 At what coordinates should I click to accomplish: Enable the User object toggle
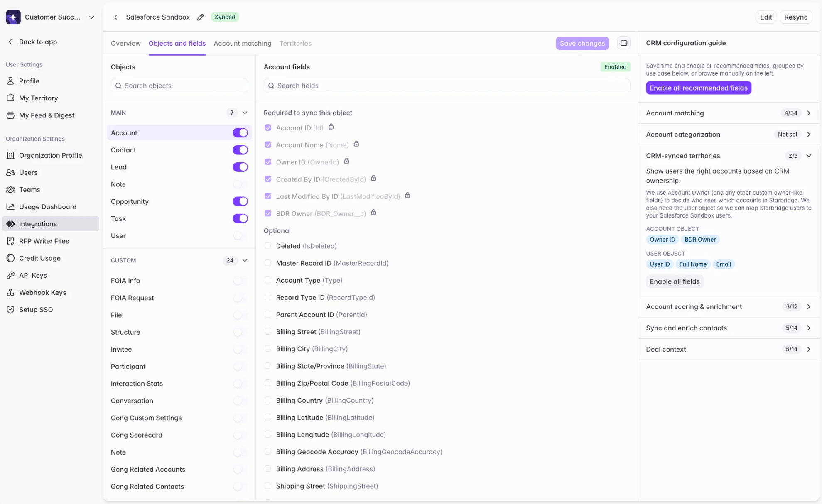240,236
